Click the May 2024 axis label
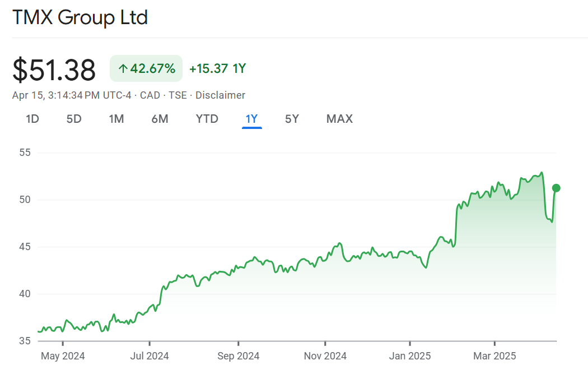Viewport: 588px width, 374px height. pos(63,356)
